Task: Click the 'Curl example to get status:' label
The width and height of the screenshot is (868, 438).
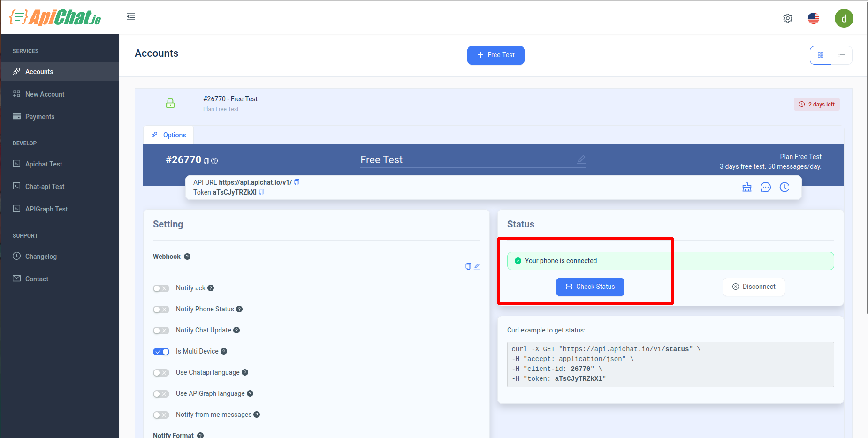Action: tap(546, 330)
